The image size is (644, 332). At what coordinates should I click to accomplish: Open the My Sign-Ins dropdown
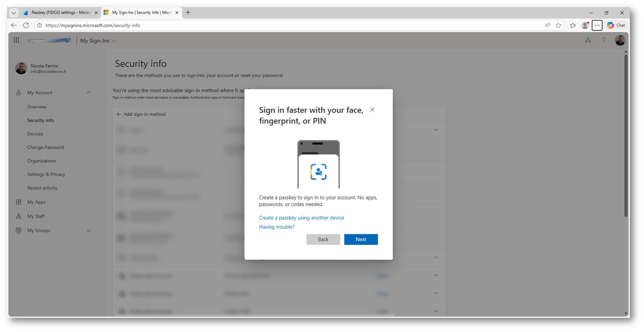click(x=98, y=40)
